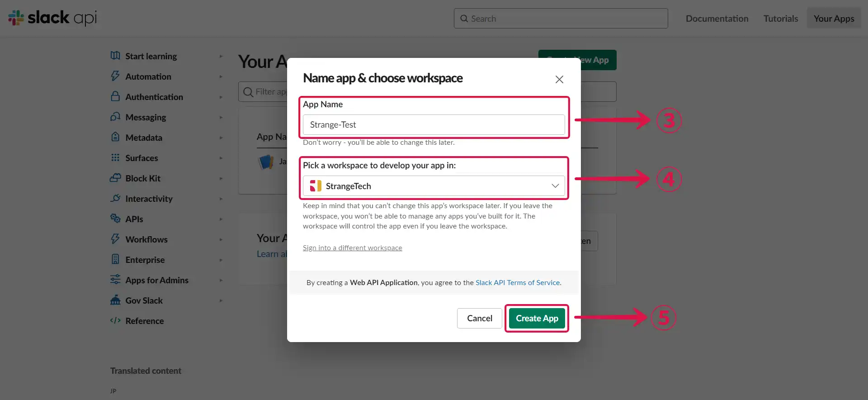Click the search magnifier icon in header
This screenshot has width=868, height=400.
(464, 19)
